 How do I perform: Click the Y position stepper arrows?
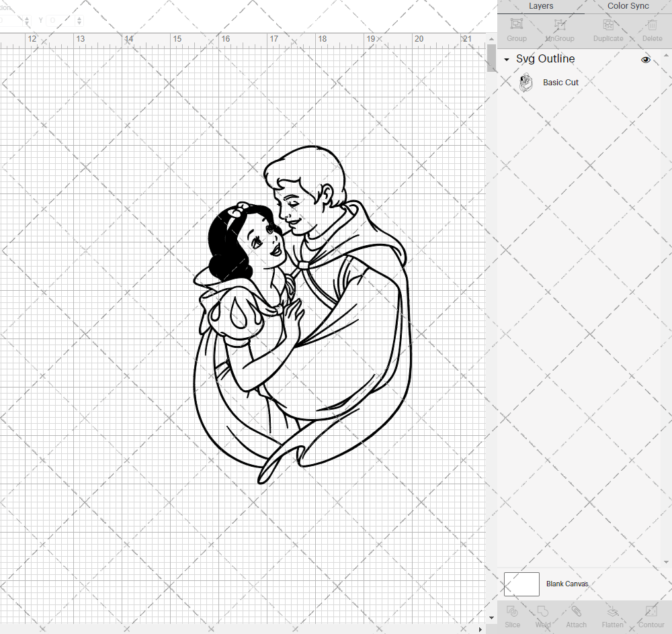(79, 20)
